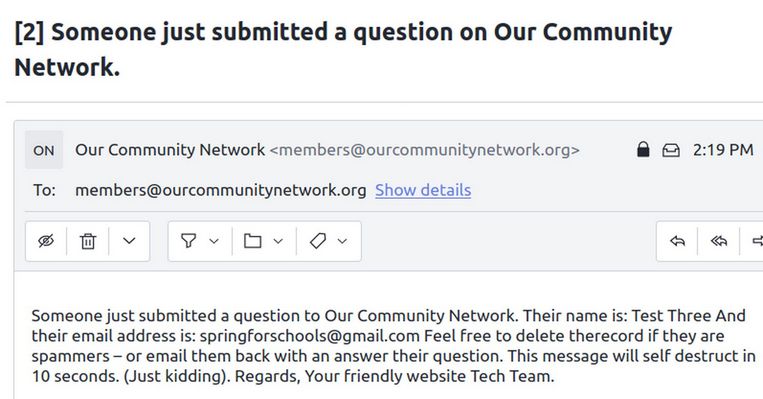Screen dimensions: 763x399
Task: Click sender name Our Community Network
Action: coord(170,150)
